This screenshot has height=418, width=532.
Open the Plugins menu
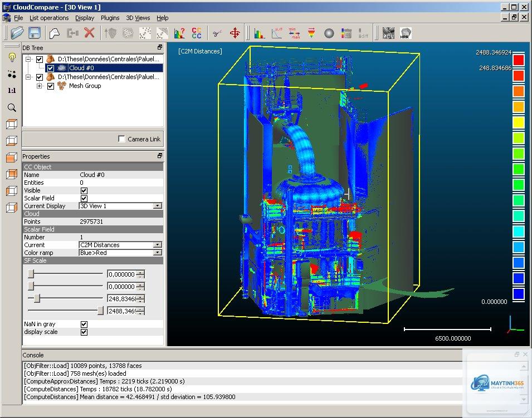click(110, 18)
